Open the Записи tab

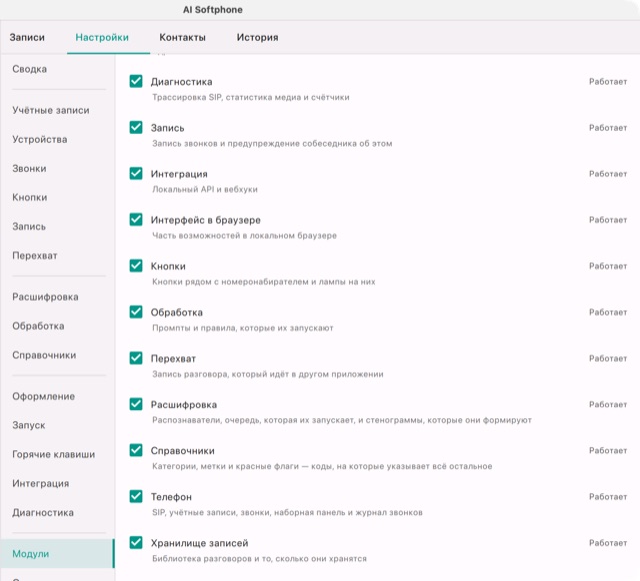coord(27,37)
